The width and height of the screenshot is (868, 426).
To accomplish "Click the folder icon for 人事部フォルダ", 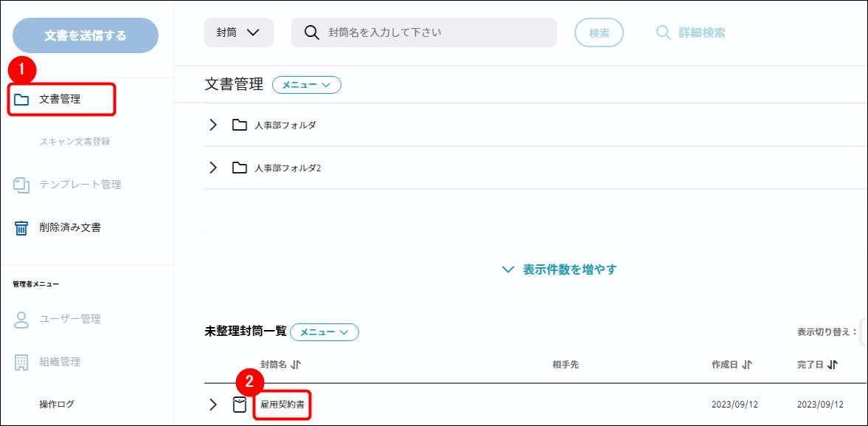I will tap(239, 125).
